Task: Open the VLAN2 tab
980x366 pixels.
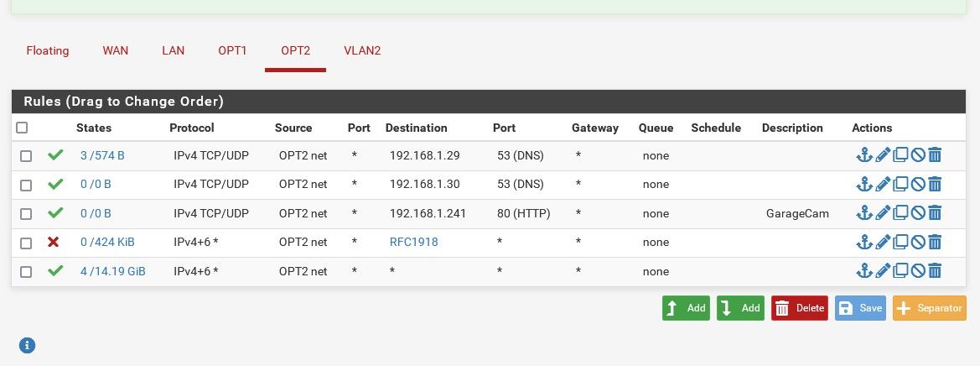Action: (x=362, y=50)
